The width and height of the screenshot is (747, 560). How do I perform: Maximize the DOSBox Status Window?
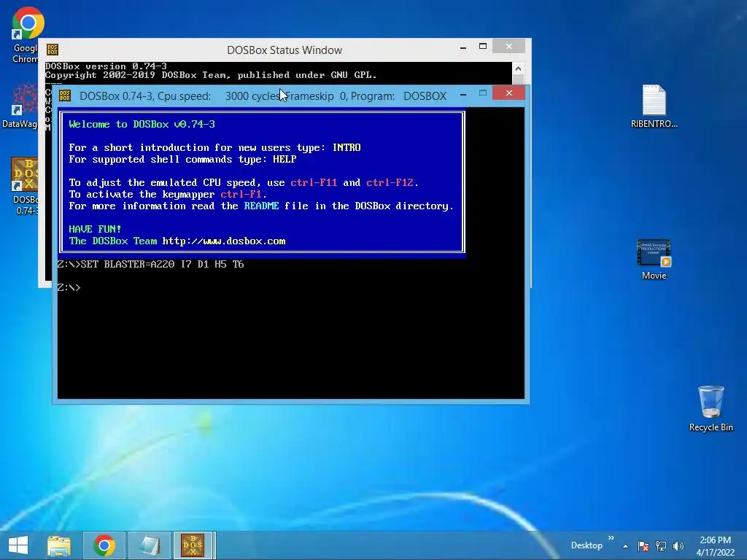[x=483, y=46]
